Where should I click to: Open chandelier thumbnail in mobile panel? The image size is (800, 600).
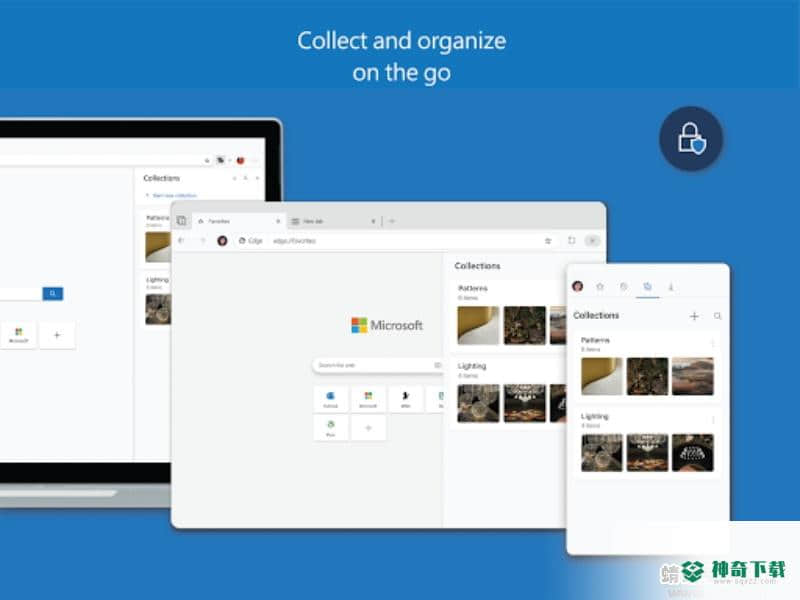(647, 453)
